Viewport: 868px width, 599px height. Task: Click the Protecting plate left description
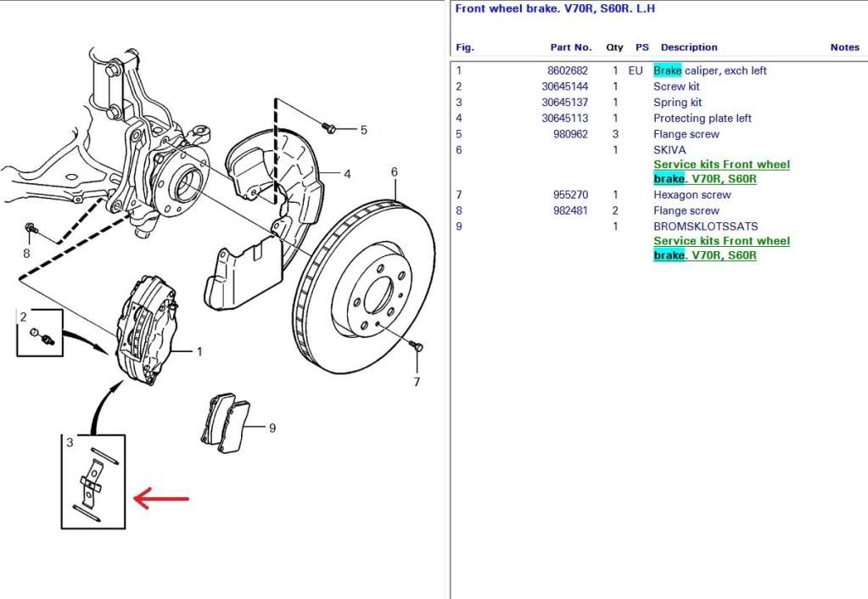coord(702,119)
